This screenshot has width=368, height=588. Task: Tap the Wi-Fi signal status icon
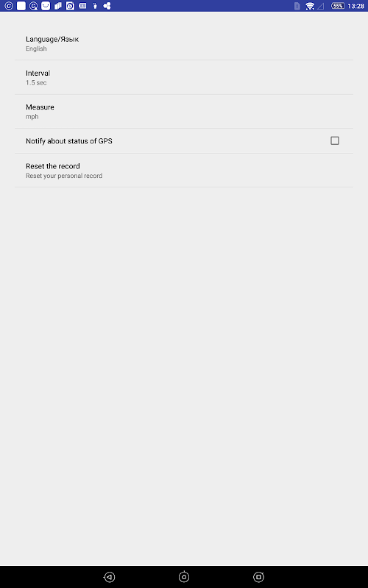coord(310,6)
